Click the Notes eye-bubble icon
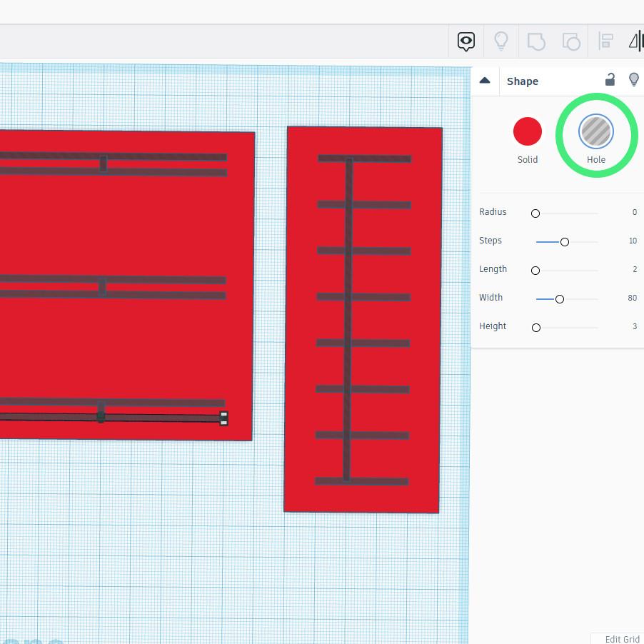Image resolution: width=644 pixels, height=644 pixels. coord(466,41)
